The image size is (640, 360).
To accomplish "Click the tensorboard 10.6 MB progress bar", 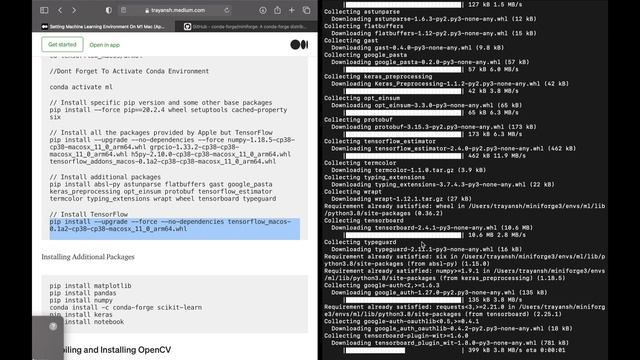I will (x=403, y=235).
